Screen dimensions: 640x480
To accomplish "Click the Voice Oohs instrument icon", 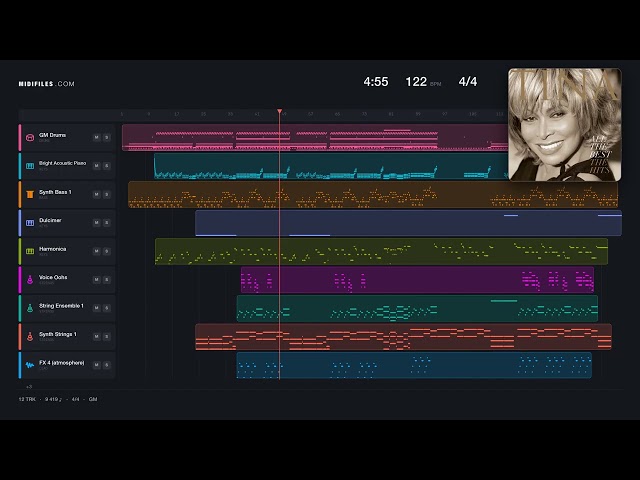I will pyautogui.click(x=30, y=280).
